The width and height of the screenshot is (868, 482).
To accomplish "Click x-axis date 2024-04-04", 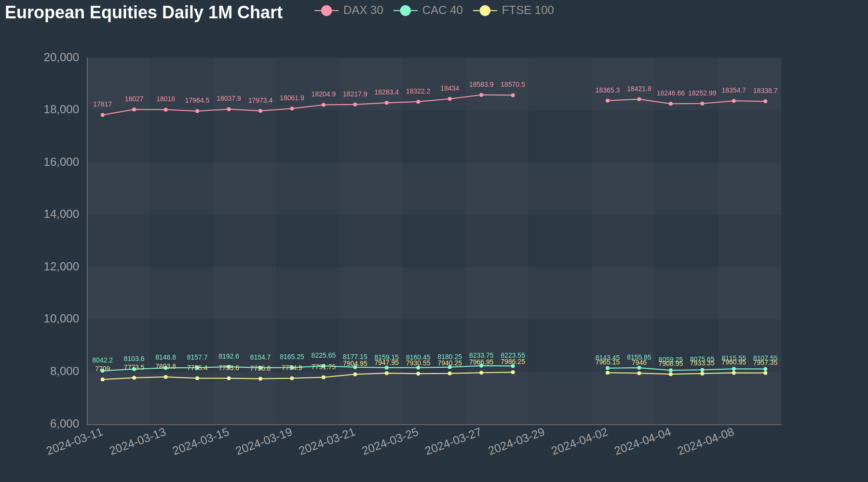I will (643, 441).
